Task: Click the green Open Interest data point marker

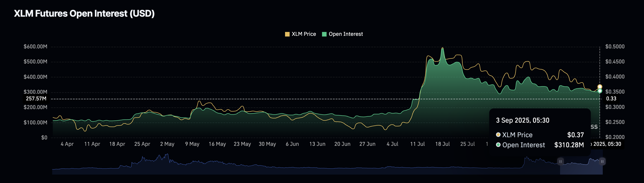Action: (600, 91)
